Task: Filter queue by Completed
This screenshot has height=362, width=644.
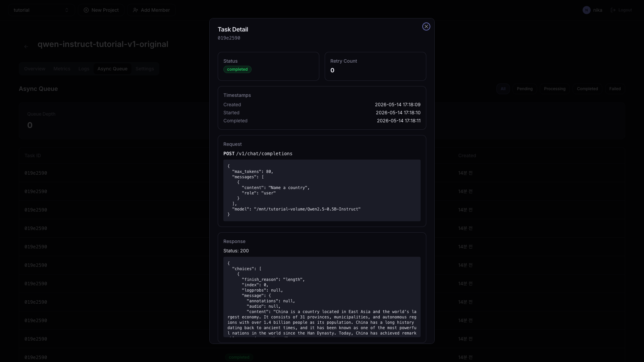Action: pyautogui.click(x=587, y=89)
